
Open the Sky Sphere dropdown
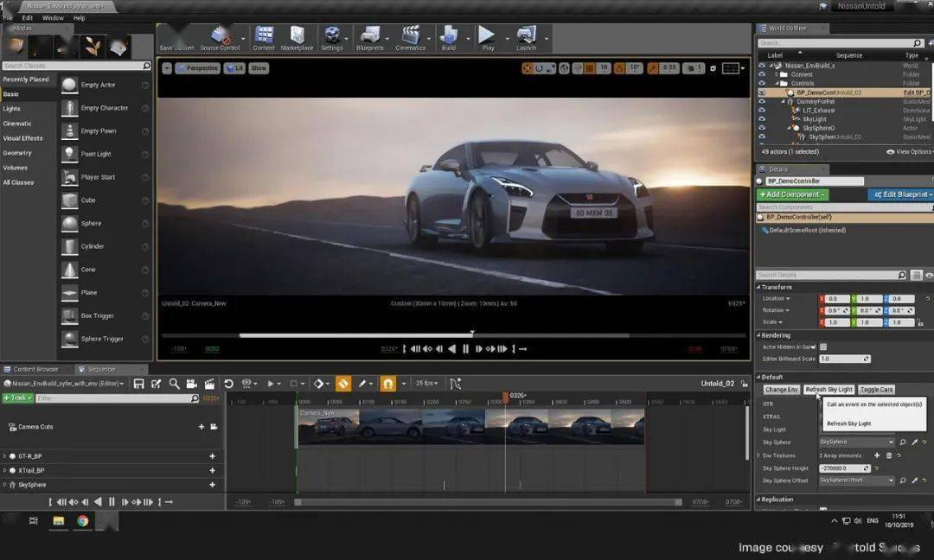pos(856,442)
